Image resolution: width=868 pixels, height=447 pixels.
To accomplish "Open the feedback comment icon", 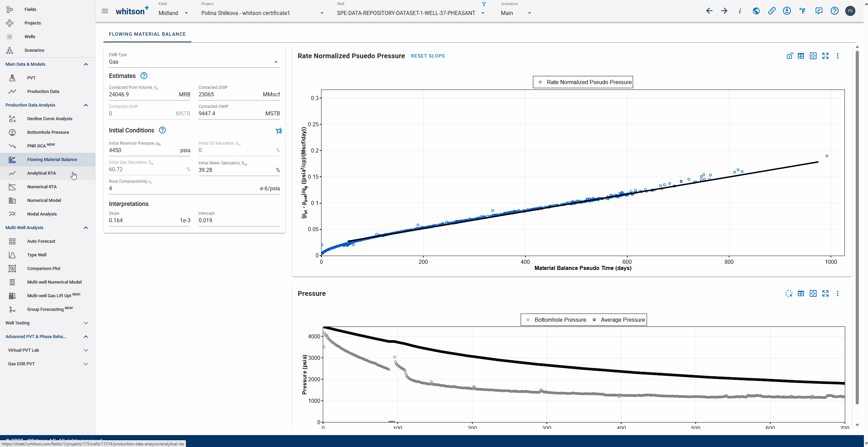I will point(819,11).
